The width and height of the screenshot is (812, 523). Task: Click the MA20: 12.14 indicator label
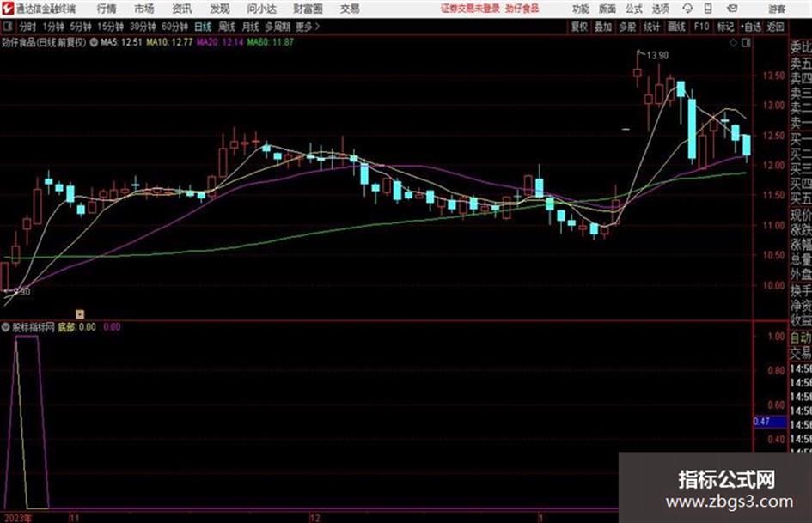pos(220,42)
